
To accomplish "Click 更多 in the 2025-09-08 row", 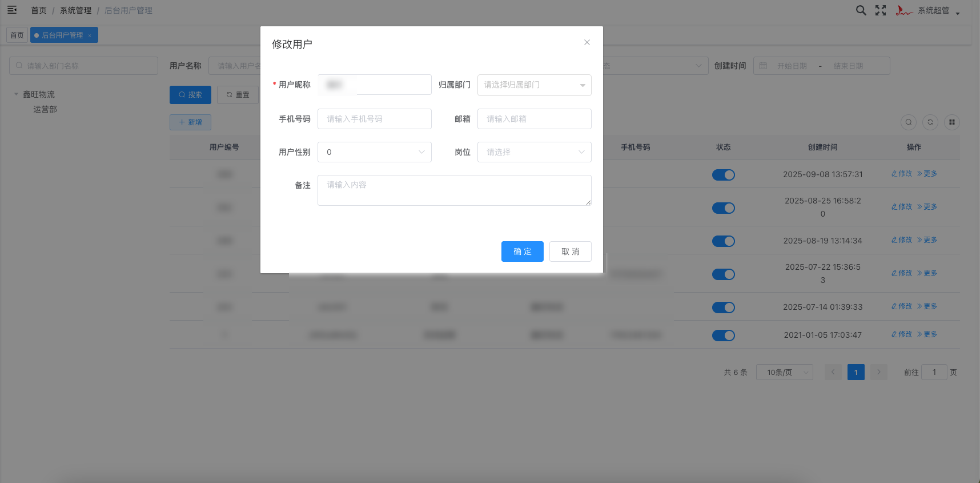I will pos(927,174).
